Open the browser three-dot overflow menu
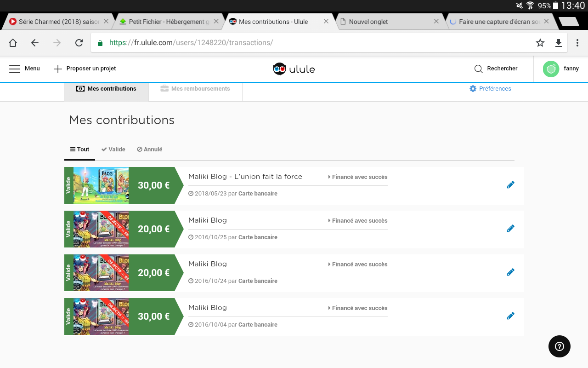This screenshot has height=368, width=588. (x=577, y=43)
